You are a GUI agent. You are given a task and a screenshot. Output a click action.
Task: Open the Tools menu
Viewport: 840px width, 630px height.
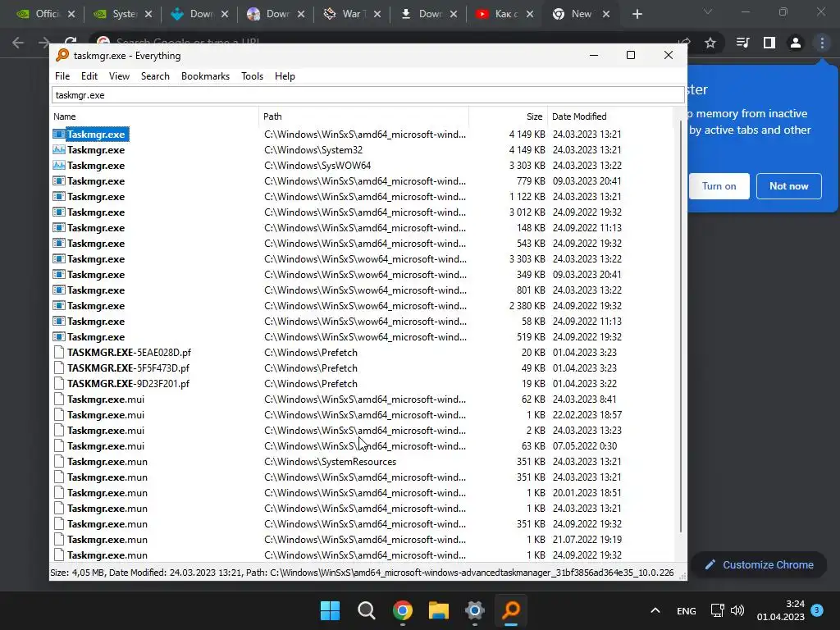(252, 76)
